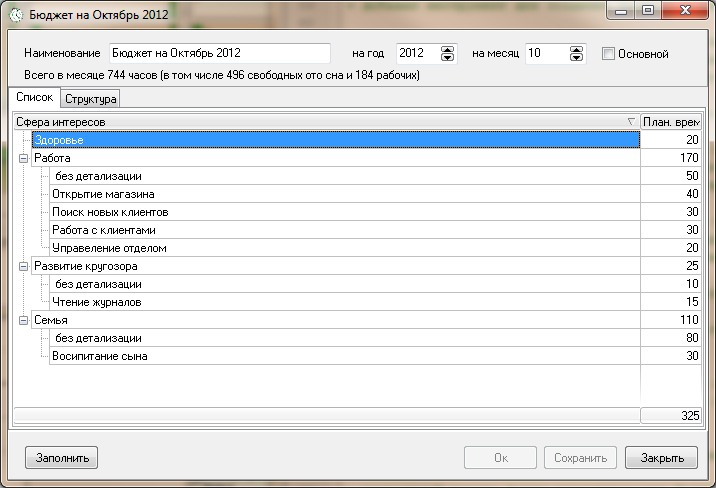Click the План. время column header

670,121
